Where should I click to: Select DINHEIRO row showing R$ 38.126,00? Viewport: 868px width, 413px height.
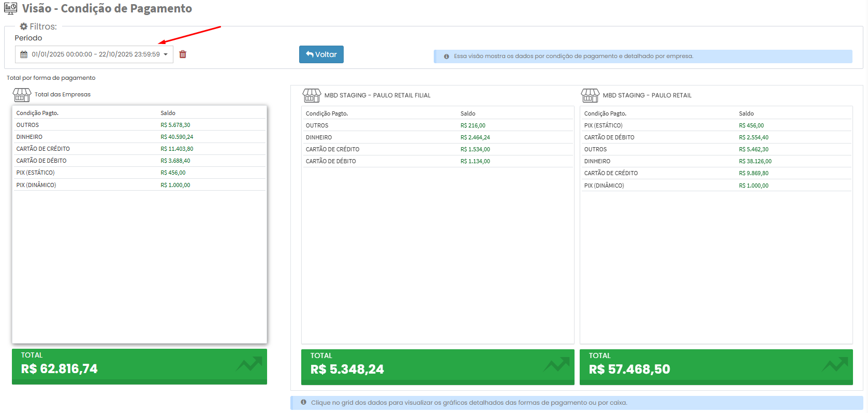pos(716,161)
